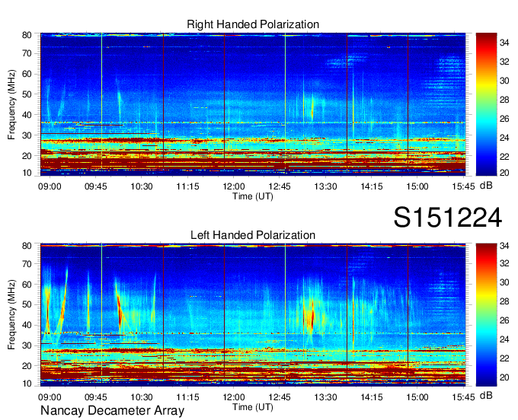Click the Right Handed plot's colorbar
Image resolution: width=518 pixels, height=420 pixels.
486,104
